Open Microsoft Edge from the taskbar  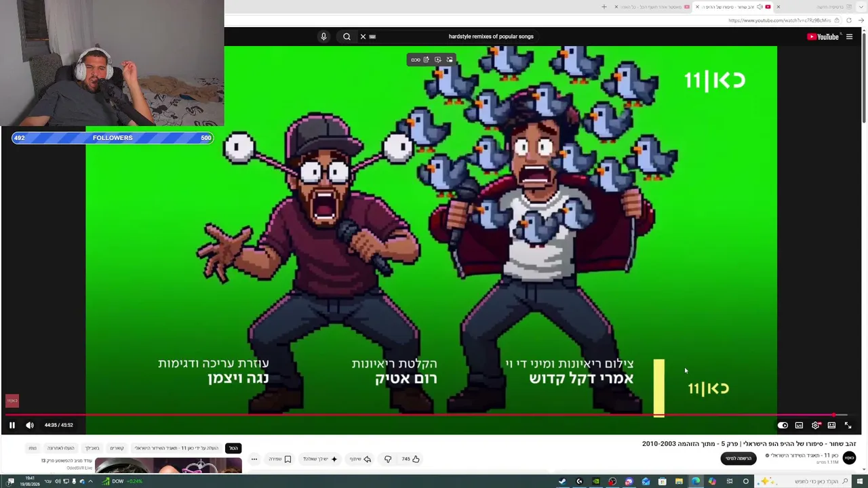[x=696, y=481]
